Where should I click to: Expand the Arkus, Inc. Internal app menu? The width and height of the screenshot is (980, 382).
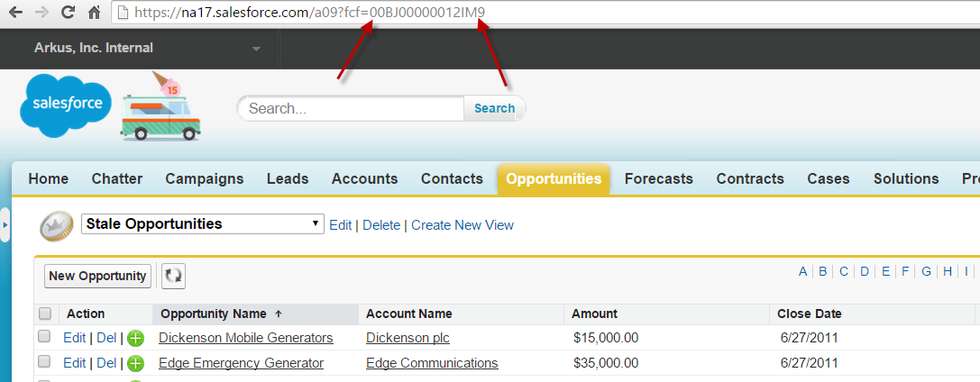(x=256, y=48)
